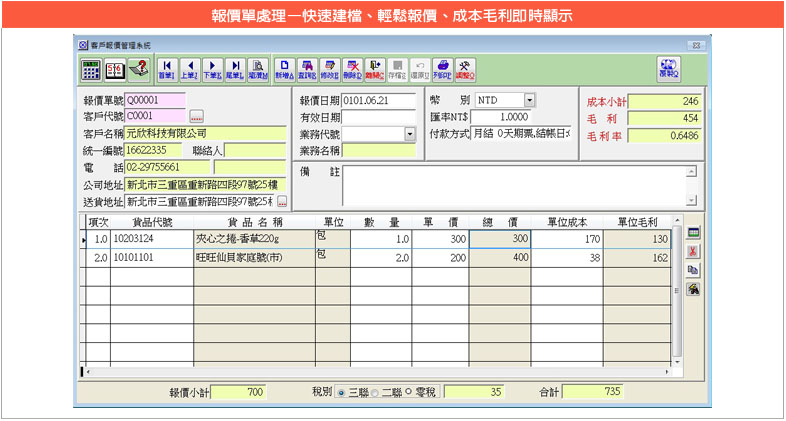Image resolution: width=786 pixels, height=421 pixels.
Task: Open the 業務代號 dropdown list
Action: coord(410,134)
